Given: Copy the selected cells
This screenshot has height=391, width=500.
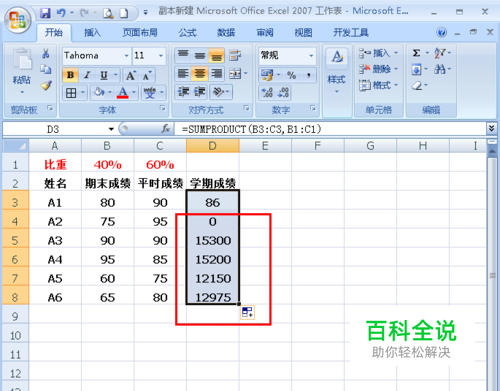Looking at the screenshot, I should coord(46,69).
